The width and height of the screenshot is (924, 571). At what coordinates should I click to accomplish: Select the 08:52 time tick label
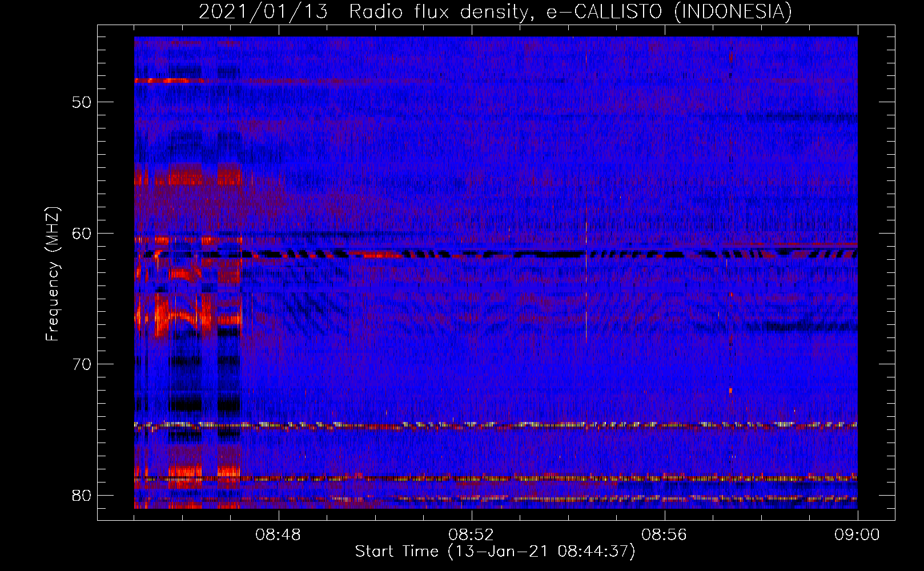point(471,535)
